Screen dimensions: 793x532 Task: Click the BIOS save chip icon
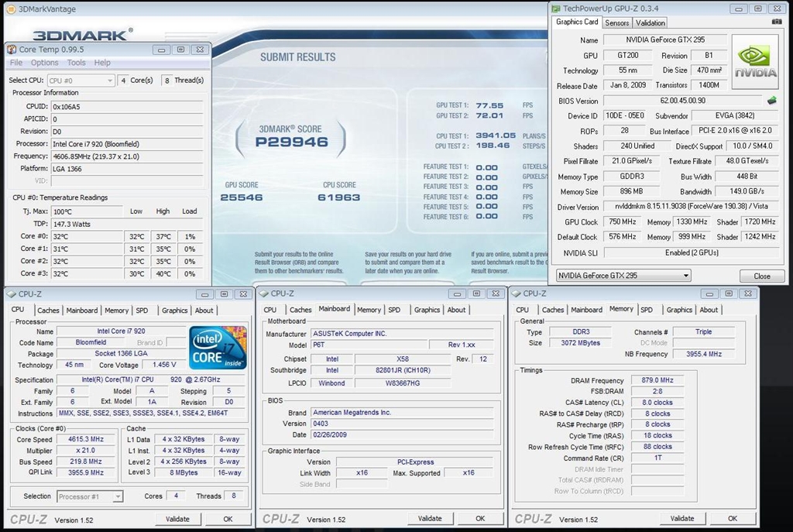click(771, 101)
